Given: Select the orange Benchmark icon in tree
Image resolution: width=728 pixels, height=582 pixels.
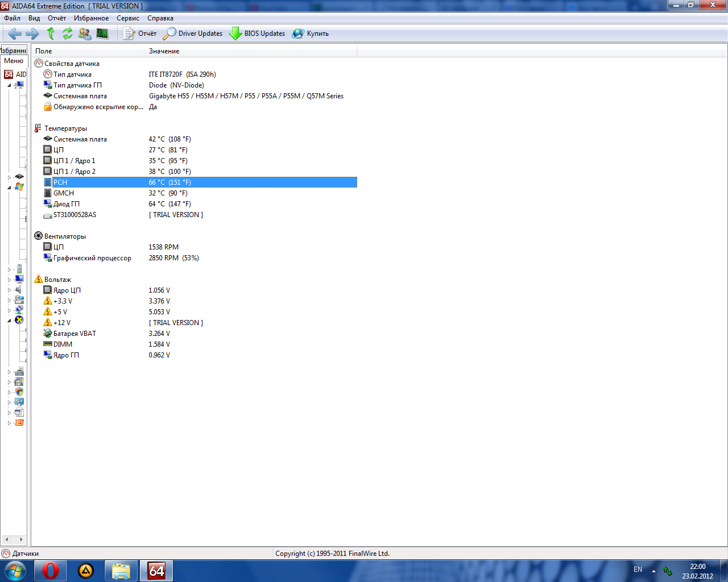Looking at the screenshot, I should tap(19, 422).
